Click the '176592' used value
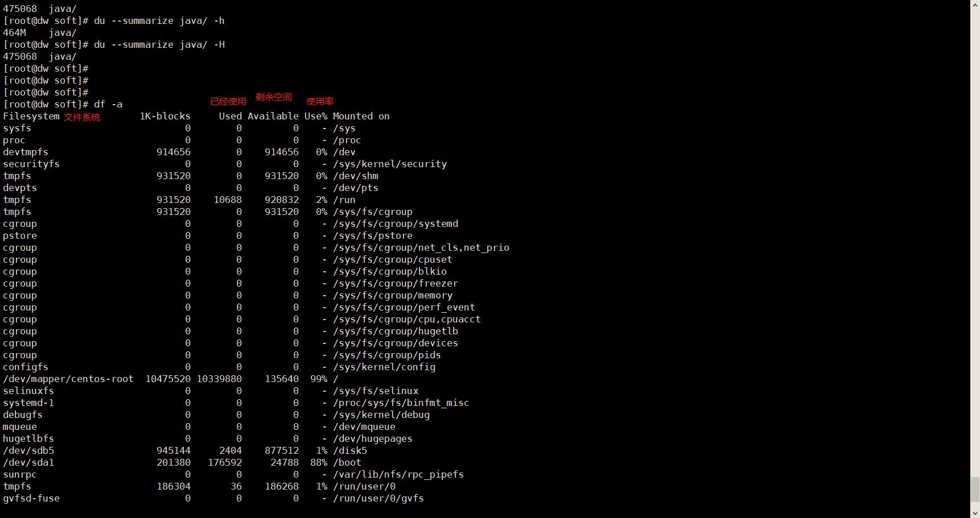The height and width of the screenshot is (518, 980). pyautogui.click(x=225, y=462)
